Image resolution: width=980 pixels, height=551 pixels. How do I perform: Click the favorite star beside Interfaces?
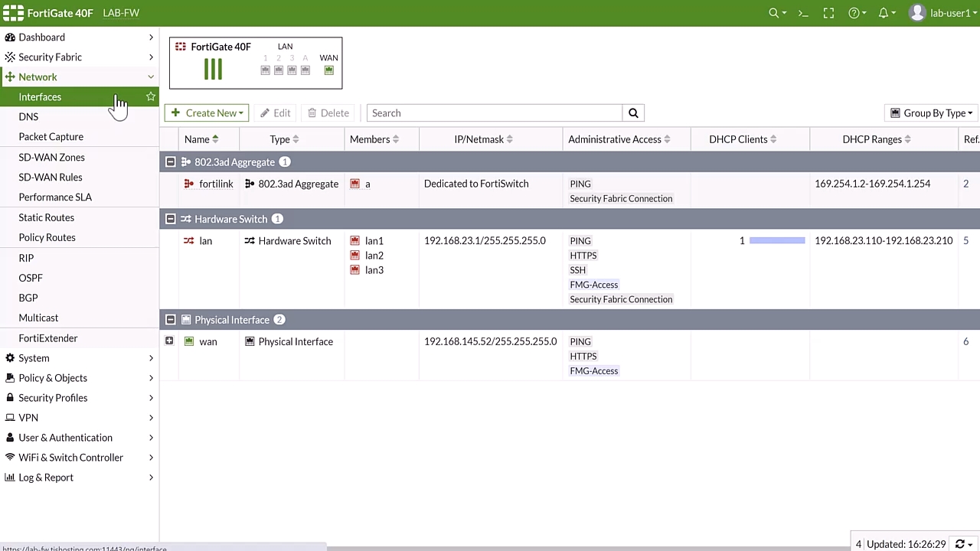tap(151, 96)
